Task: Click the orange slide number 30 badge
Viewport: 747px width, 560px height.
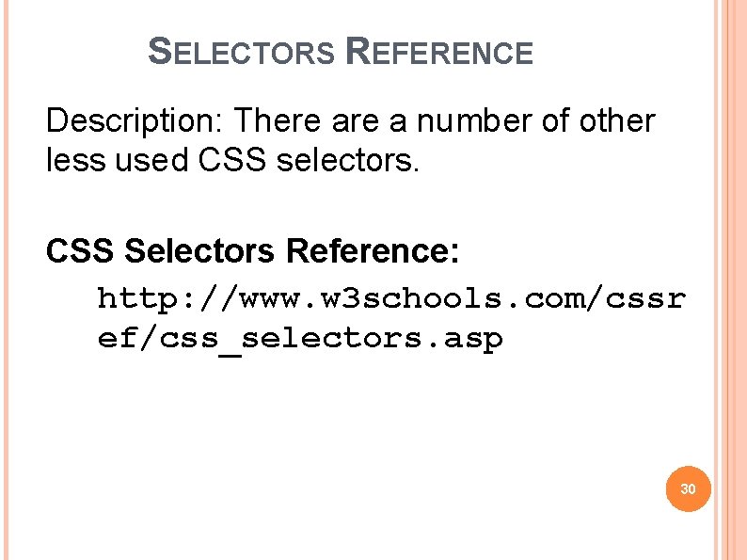Action: point(688,488)
